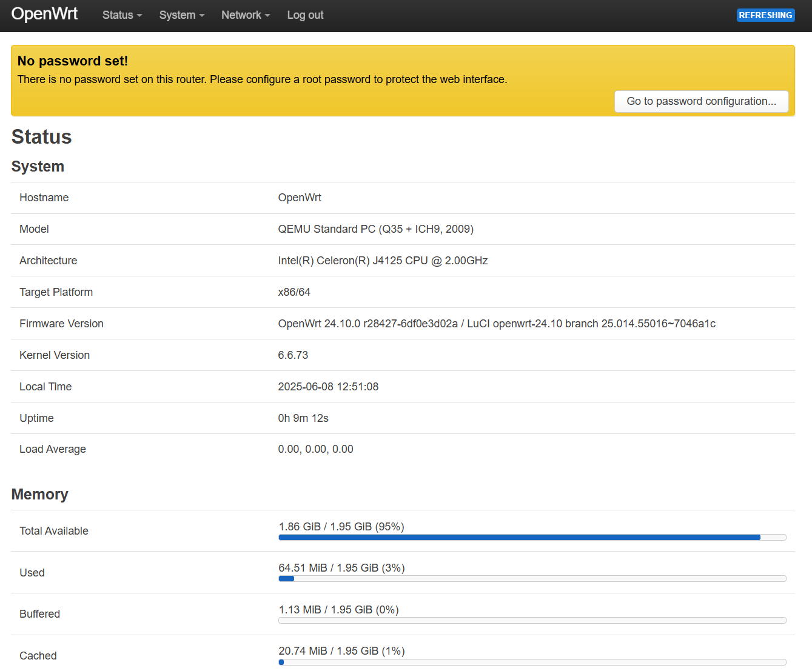812x671 pixels.
Task: Click the Buffered memory progress bar
Action: (532, 621)
